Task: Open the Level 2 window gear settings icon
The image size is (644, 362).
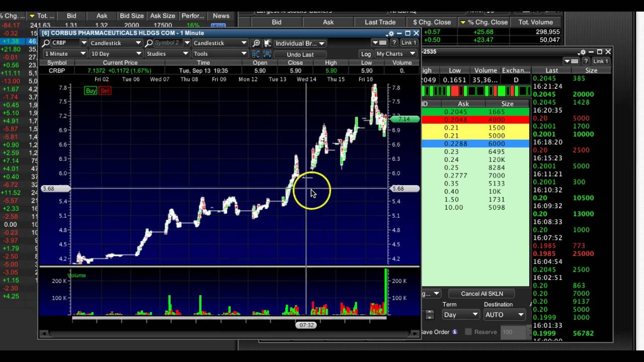Action: click(x=583, y=52)
